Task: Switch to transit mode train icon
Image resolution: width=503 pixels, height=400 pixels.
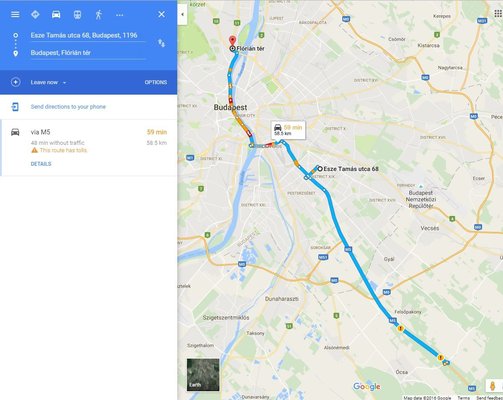Action: [x=77, y=14]
